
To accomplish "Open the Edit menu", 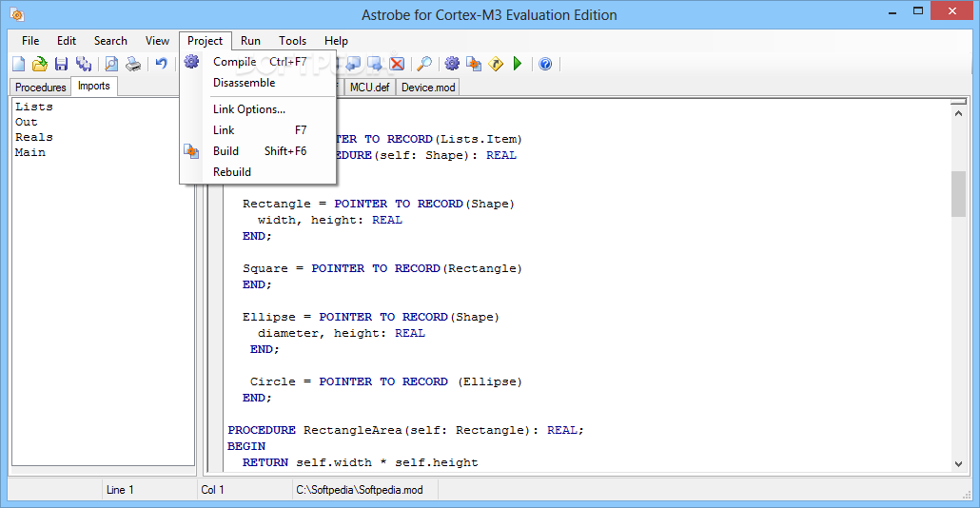I will (67, 41).
